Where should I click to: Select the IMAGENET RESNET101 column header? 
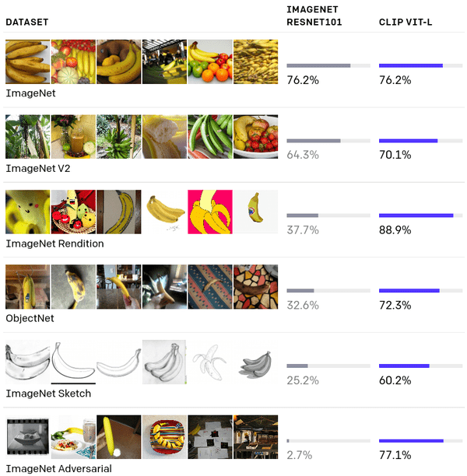click(x=314, y=16)
